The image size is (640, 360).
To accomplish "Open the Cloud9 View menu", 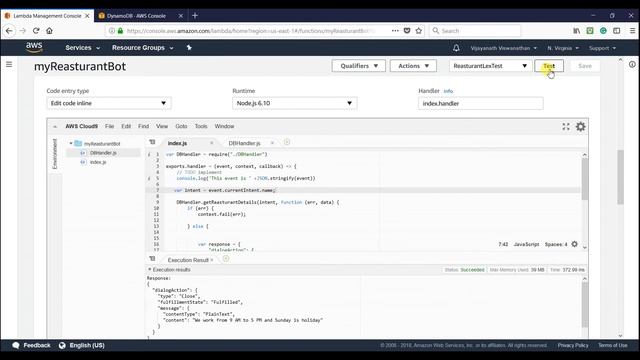I will coord(162,127).
